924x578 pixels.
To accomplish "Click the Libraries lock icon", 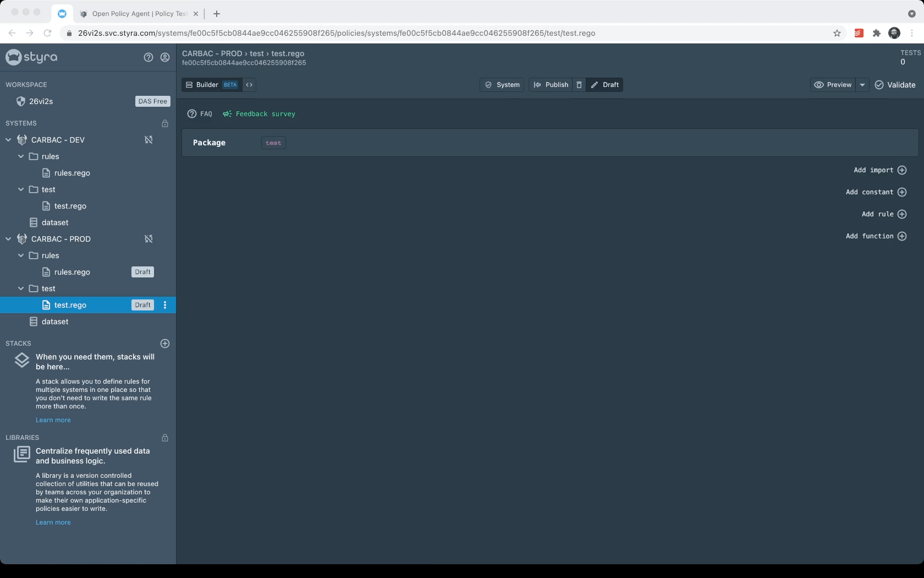I will [165, 438].
